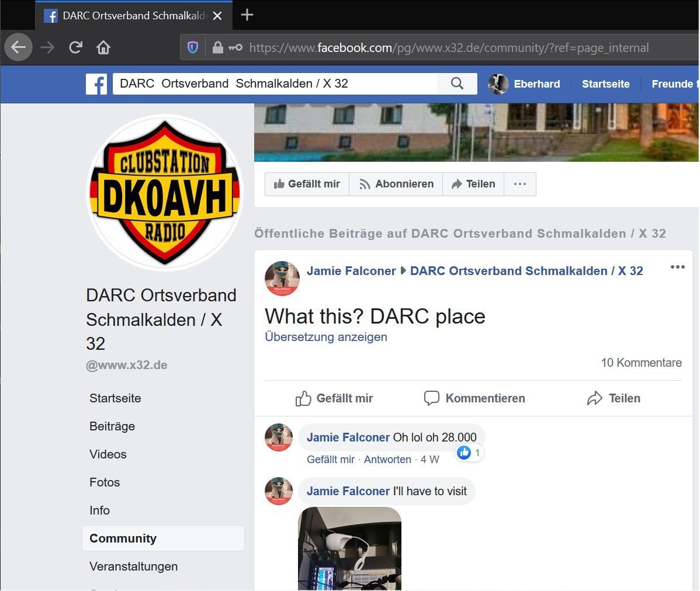Click the key permissions icon in address bar
The image size is (700, 591).
tap(235, 47)
